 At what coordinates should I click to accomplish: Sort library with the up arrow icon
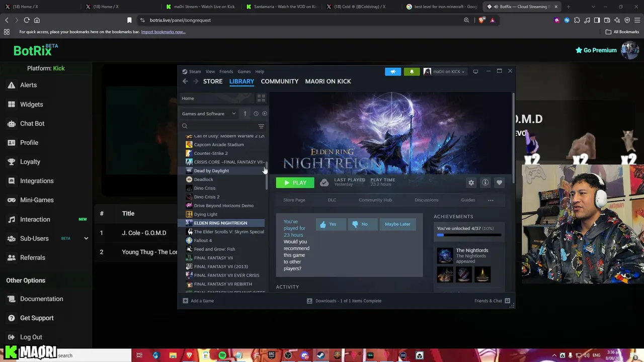(245, 114)
